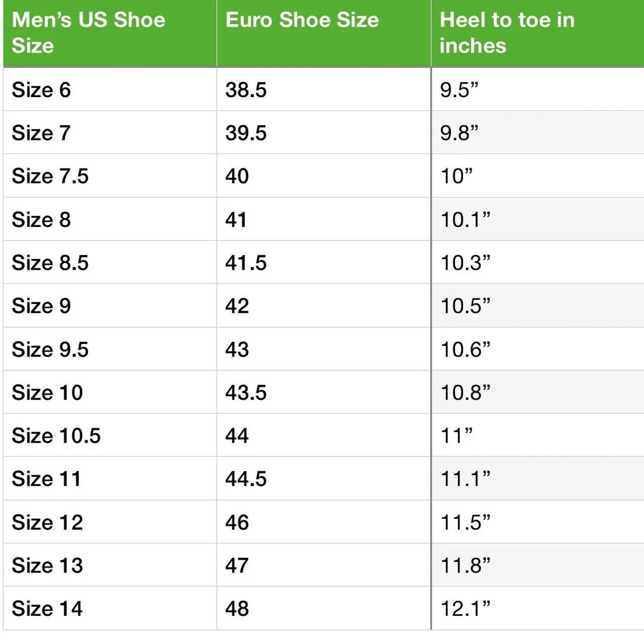Click the Size 10.5 cell
Image resolution: width=644 pixels, height=644 pixels.
[x=110, y=436]
